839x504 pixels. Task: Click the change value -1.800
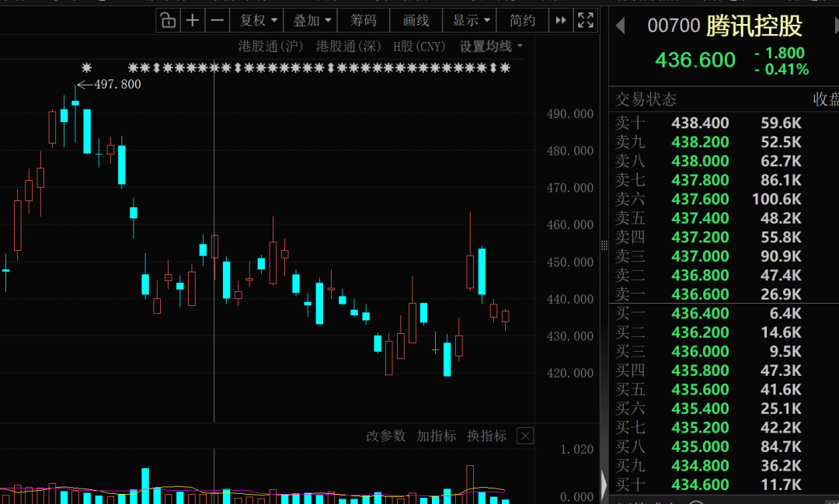coord(780,53)
